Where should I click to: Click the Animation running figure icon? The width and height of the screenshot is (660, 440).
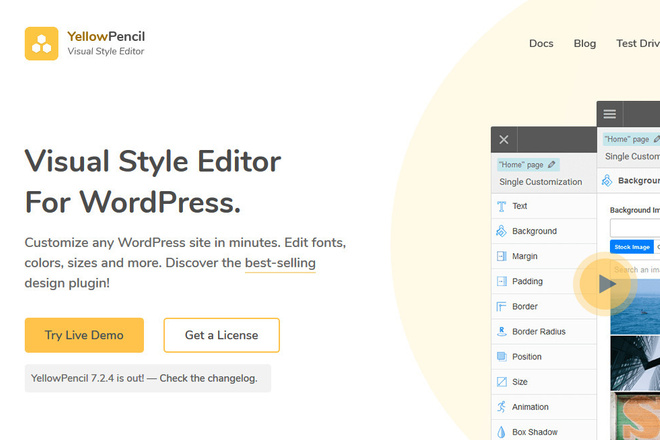(x=501, y=407)
